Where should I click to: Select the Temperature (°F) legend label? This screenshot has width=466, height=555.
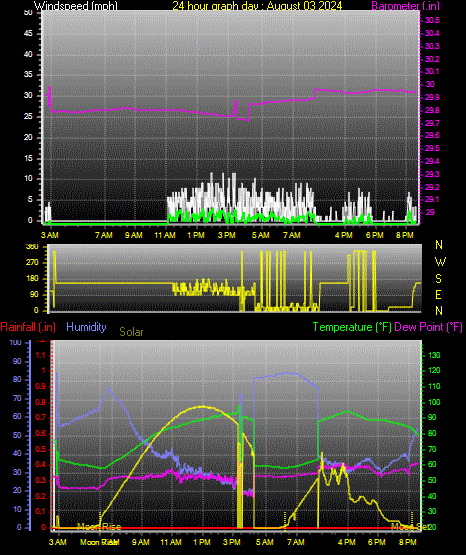352,327
